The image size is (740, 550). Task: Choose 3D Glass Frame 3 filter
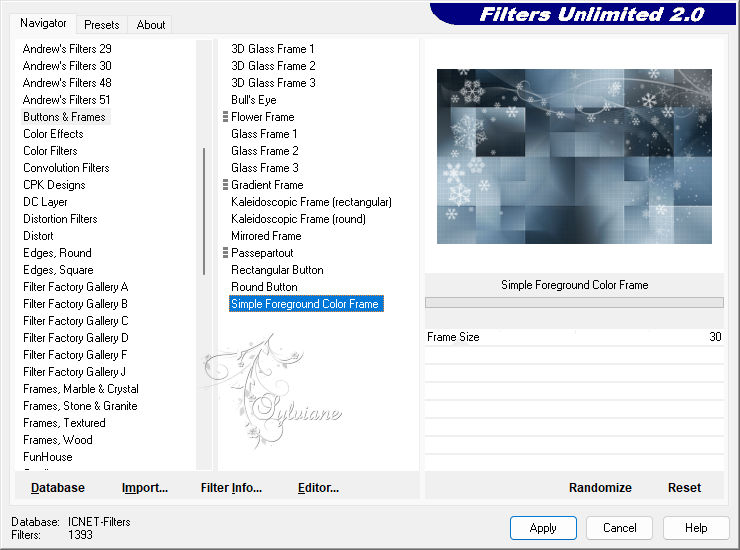click(x=273, y=83)
